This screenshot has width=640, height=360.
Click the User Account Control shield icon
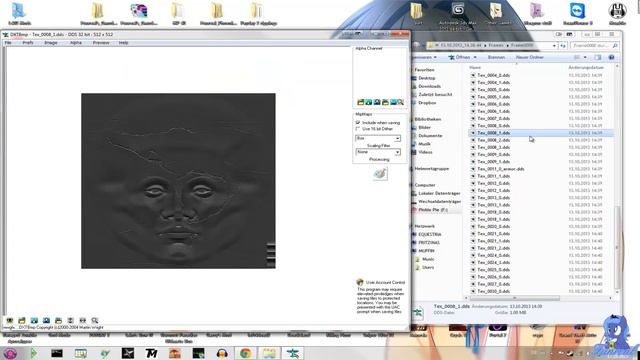coord(360,282)
